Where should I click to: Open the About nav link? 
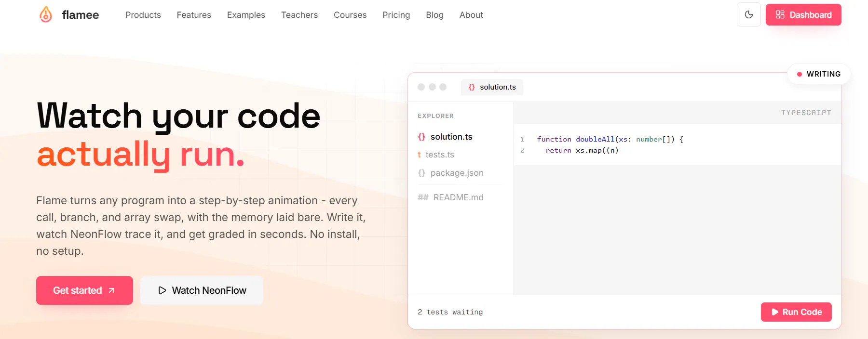tap(471, 15)
